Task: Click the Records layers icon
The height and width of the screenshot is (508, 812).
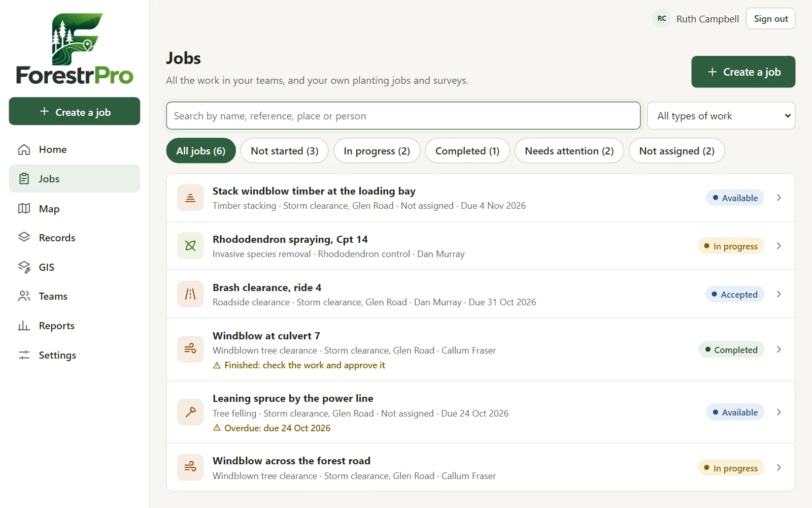Action: (24, 237)
